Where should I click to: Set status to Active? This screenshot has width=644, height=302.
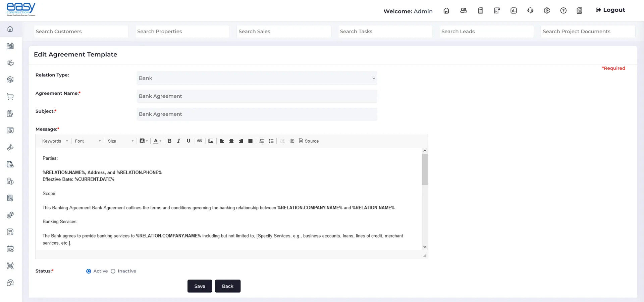89,271
